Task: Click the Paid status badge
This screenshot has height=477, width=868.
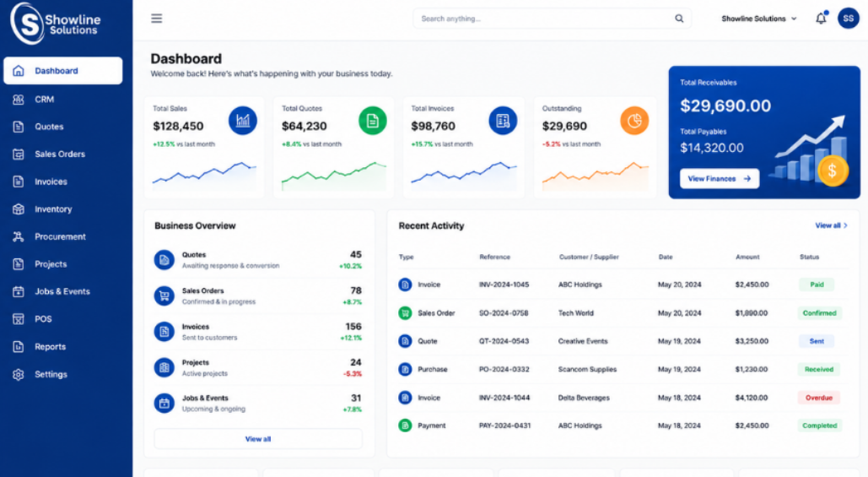Action: point(817,285)
